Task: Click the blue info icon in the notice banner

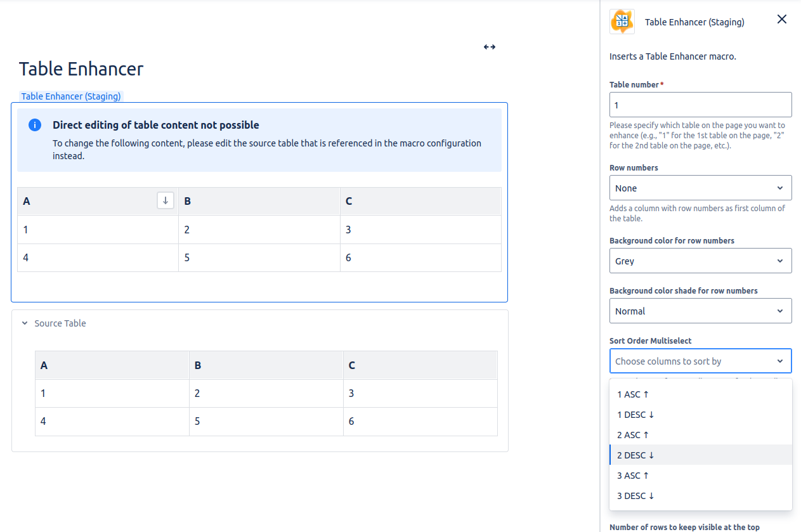Action: [35, 125]
